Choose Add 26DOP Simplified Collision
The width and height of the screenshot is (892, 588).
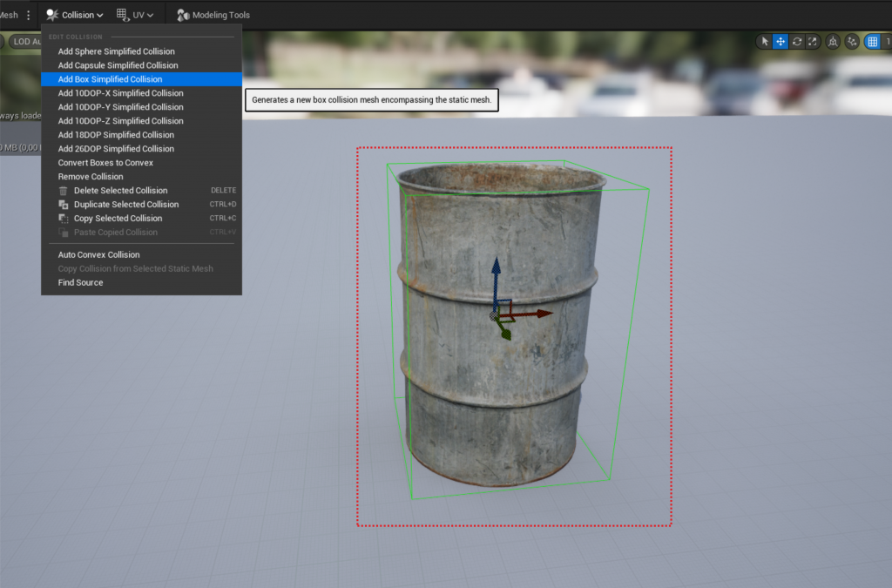coord(142,149)
